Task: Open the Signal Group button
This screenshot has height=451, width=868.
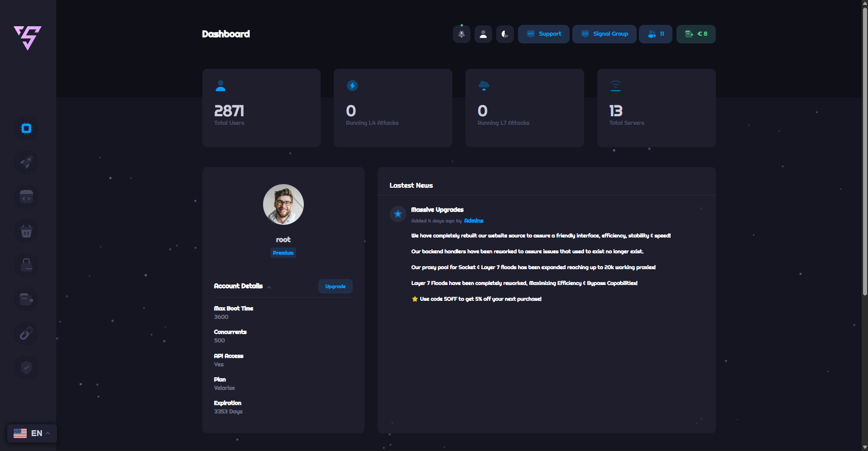Action: (x=604, y=34)
